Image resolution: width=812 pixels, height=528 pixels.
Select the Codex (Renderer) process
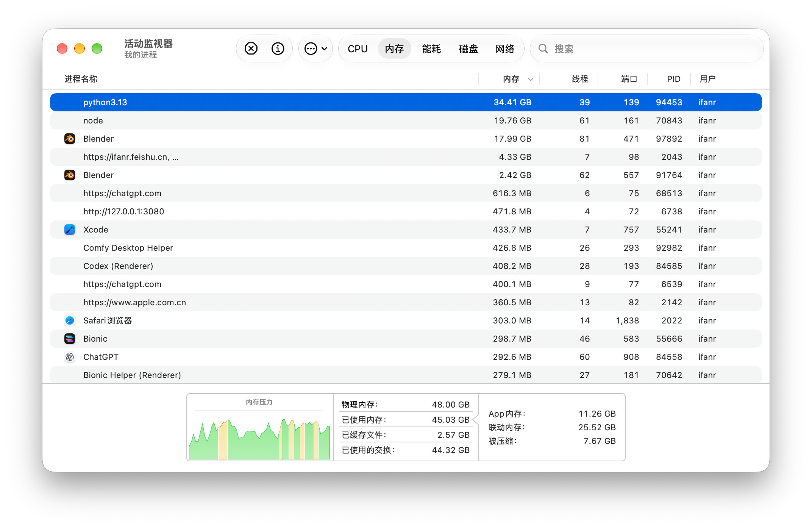[x=406, y=266]
